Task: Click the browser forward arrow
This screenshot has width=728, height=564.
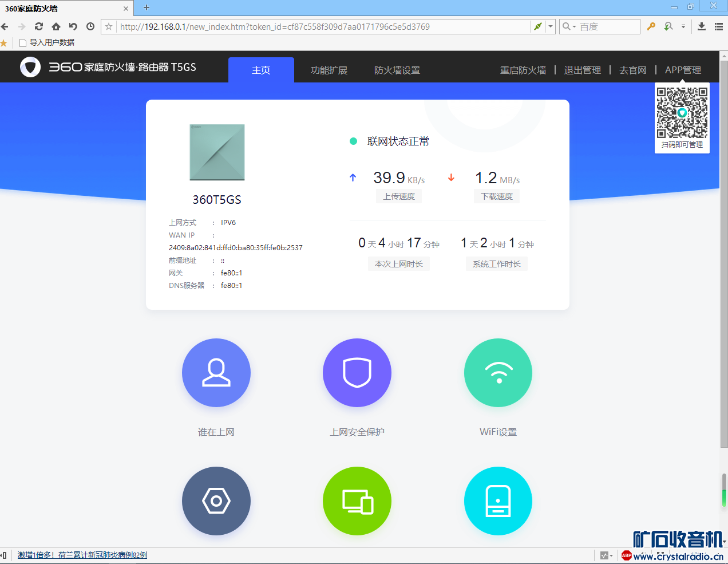Action: (x=22, y=26)
